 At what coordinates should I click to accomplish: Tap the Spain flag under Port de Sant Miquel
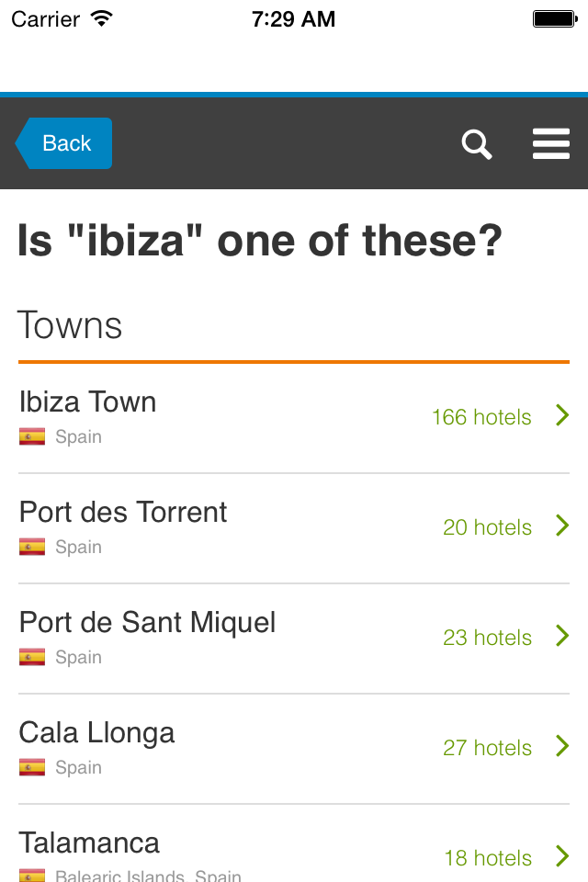(x=32, y=657)
